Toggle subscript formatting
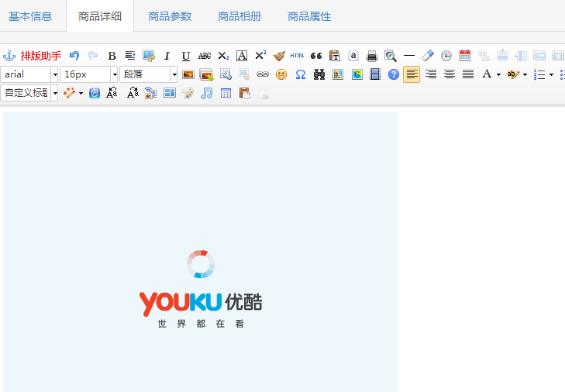Screen dimensions: 565x392 (x=223, y=56)
